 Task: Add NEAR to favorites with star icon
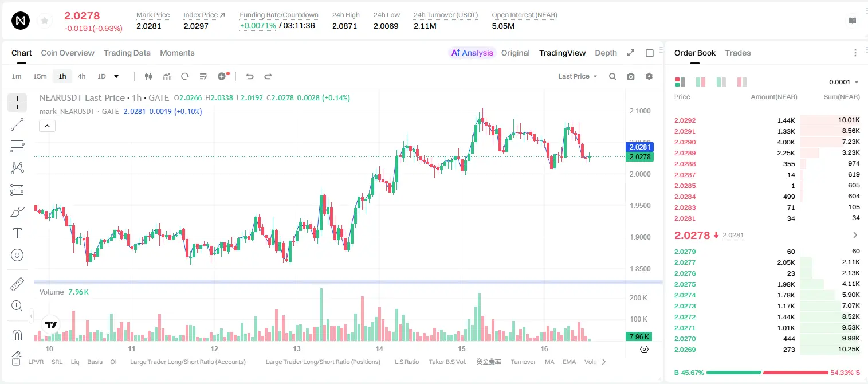pyautogui.click(x=44, y=21)
